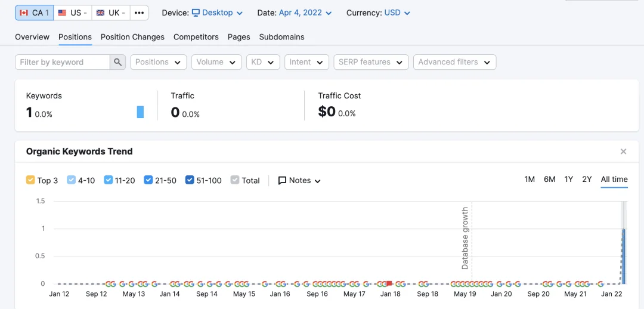Screen dimensions: 644x309
Task: Select the CA Canada database button
Action: point(35,13)
